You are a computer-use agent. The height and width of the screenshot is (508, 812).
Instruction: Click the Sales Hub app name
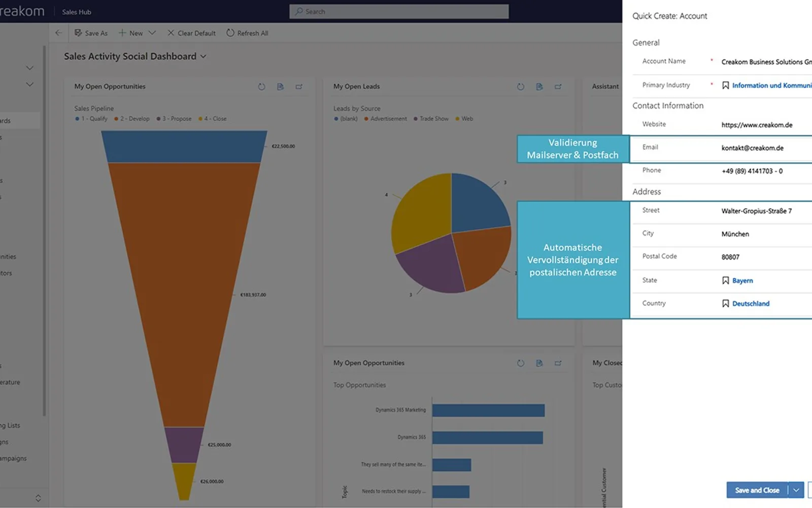click(x=77, y=12)
